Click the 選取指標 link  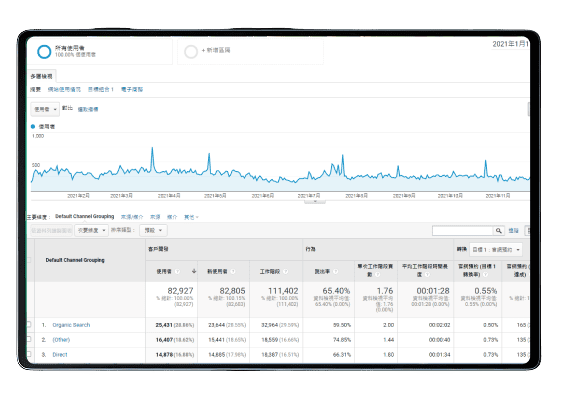click(88, 109)
